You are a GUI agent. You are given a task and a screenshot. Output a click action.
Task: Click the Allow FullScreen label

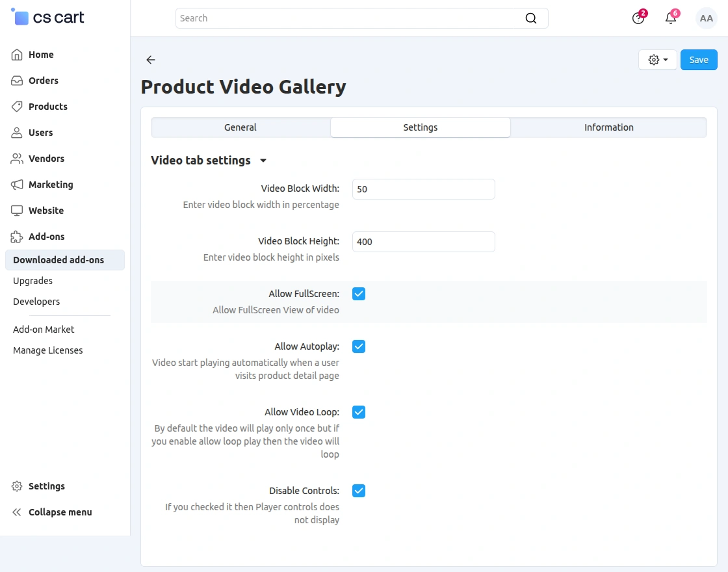point(304,294)
